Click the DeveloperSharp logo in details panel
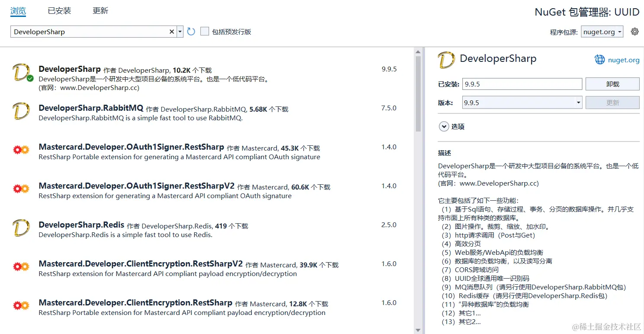 [447, 60]
